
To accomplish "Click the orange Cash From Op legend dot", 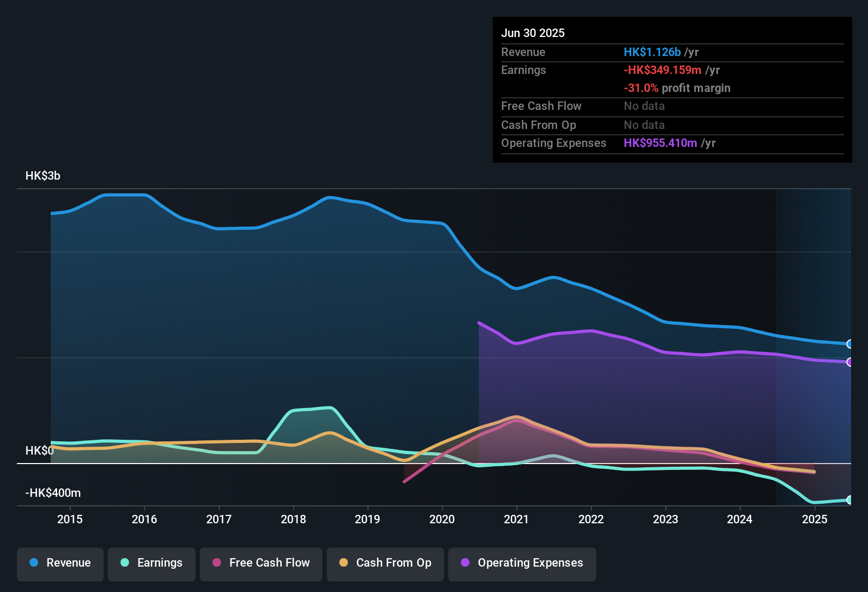I will [x=344, y=563].
